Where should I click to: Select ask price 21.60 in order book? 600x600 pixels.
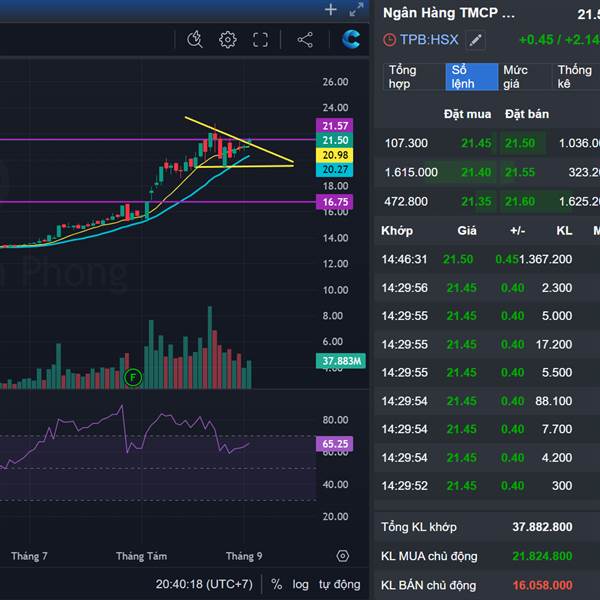[x=520, y=201]
